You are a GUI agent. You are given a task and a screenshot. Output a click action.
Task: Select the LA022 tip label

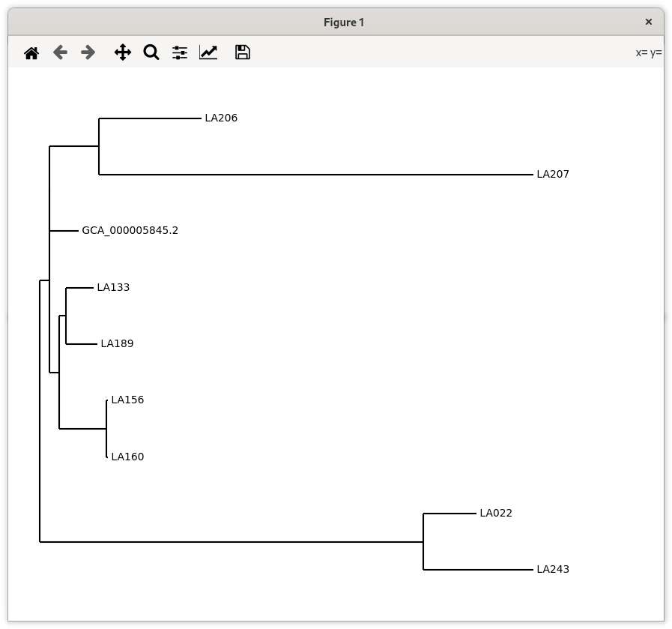496,514
